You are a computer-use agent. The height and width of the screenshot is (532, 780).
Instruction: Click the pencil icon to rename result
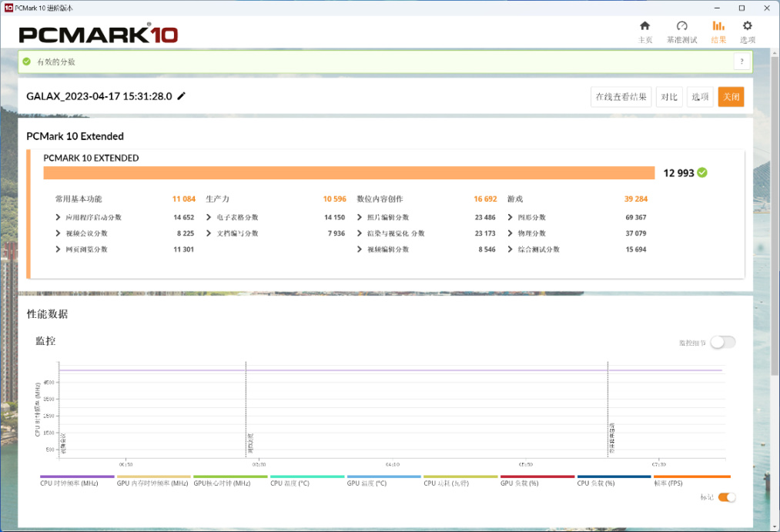coord(182,96)
